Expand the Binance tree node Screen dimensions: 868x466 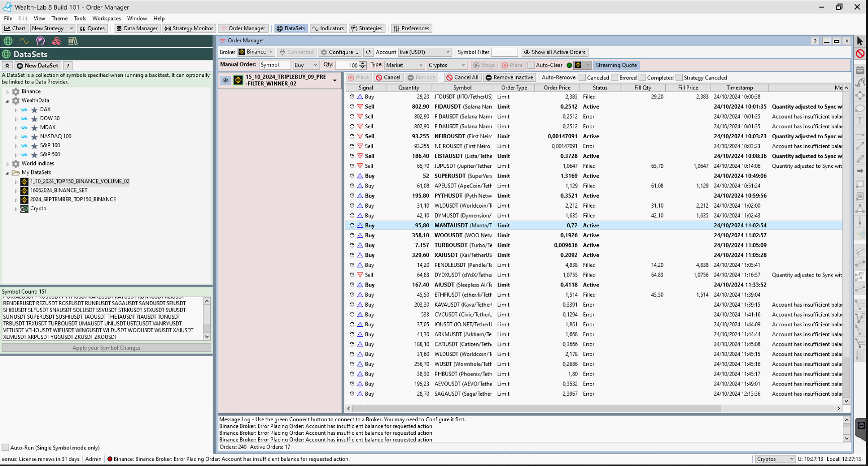point(8,92)
